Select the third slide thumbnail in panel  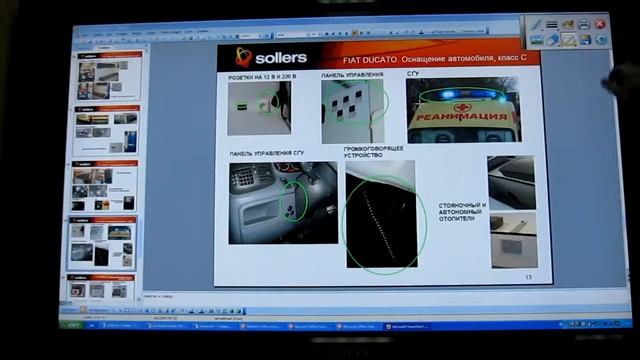click(104, 186)
